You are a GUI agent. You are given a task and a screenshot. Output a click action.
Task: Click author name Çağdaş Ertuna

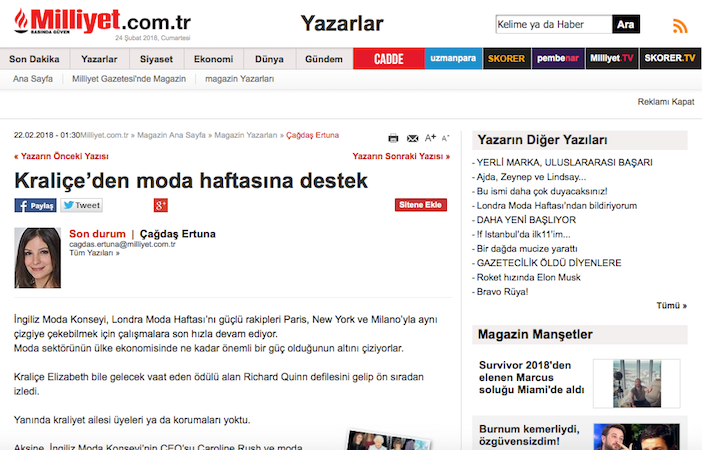point(178,234)
